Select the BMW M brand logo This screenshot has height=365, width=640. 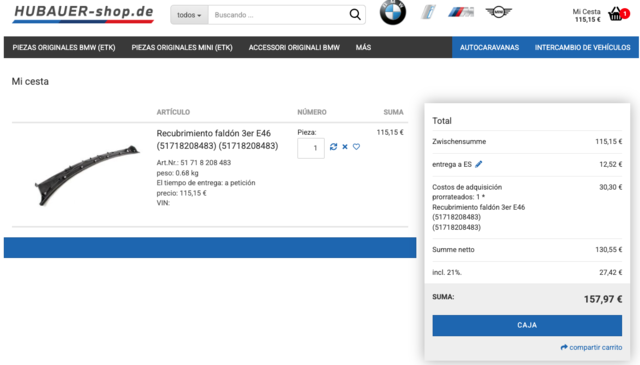pos(461,12)
